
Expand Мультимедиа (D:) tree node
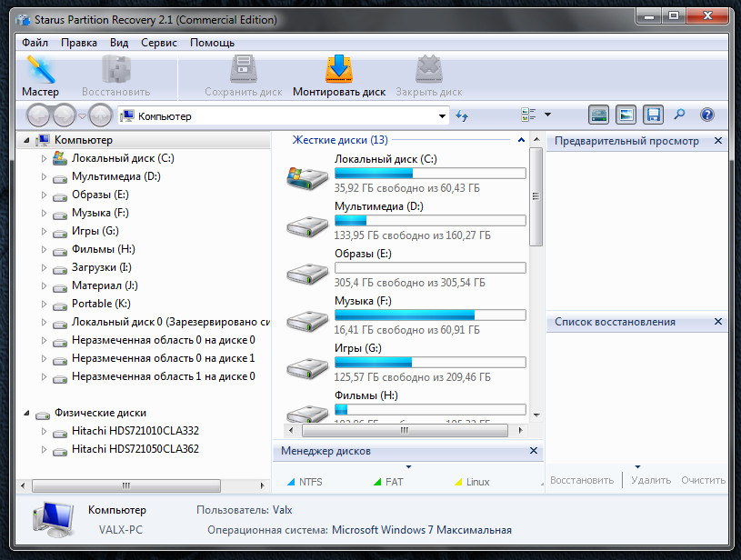pyautogui.click(x=44, y=176)
